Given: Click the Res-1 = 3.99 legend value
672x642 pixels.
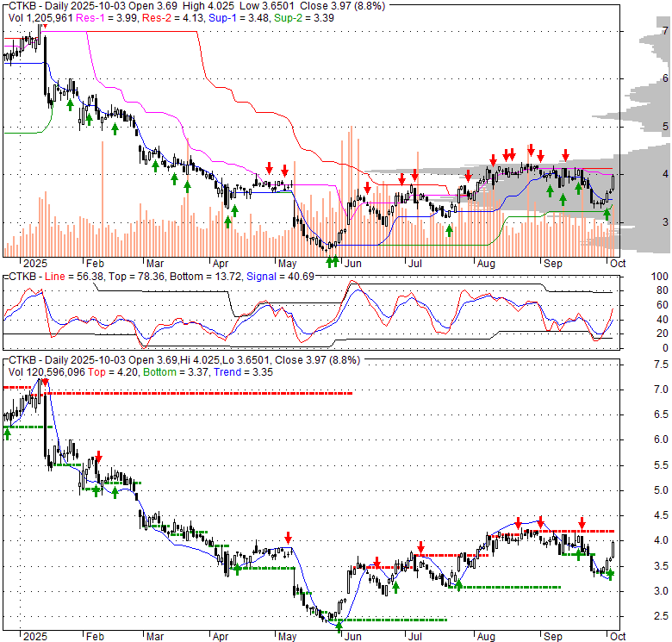Looking at the screenshot, I should click(106, 18).
